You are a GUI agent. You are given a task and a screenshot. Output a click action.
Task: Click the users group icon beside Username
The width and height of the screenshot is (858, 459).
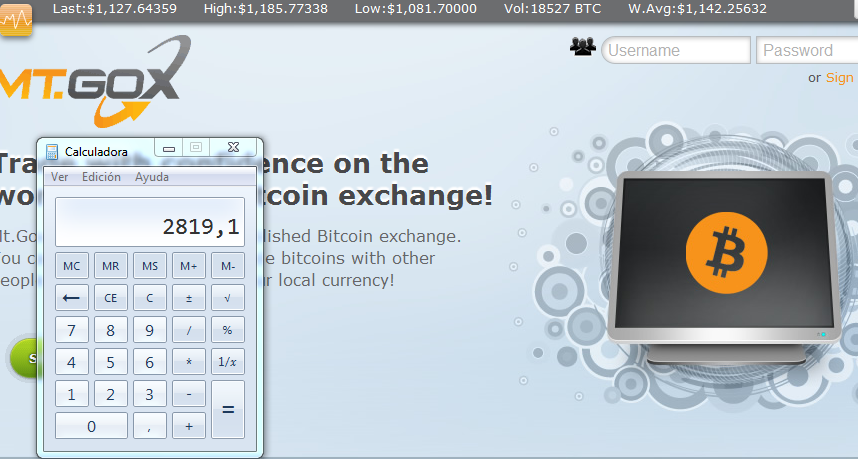[x=583, y=47]
